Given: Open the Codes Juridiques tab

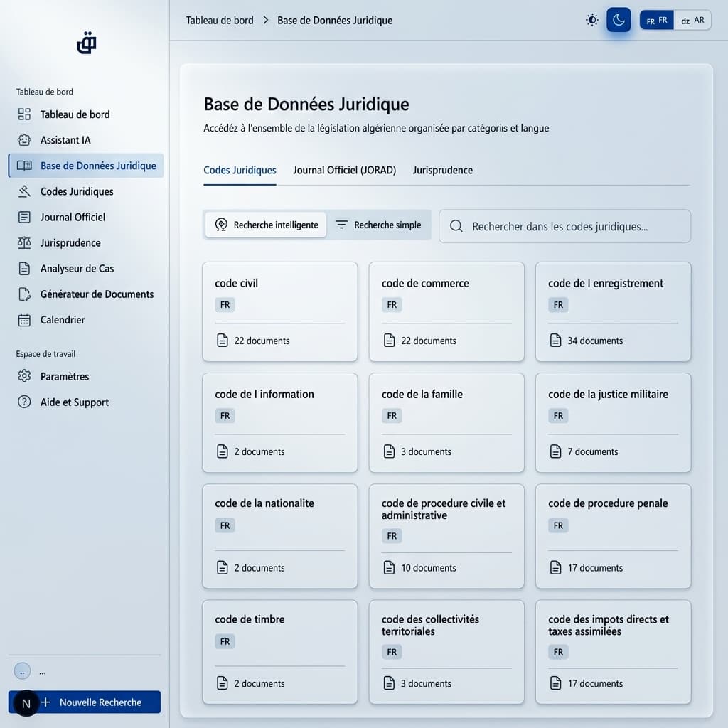Looking at the screenshot, I should pos(240,171).
